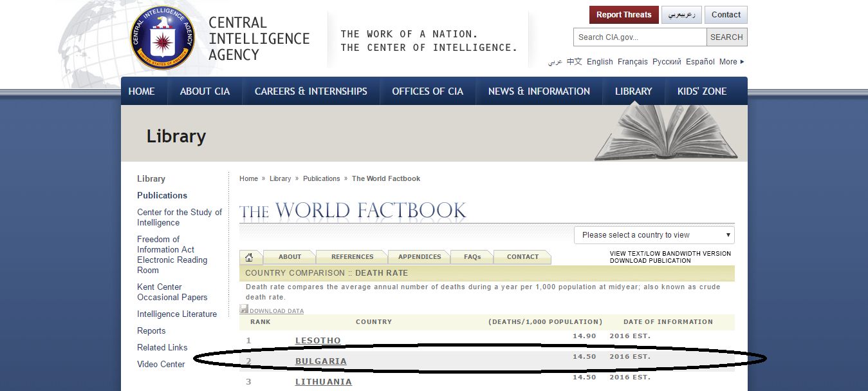Open Related Links in sidebar
This screenshot has height=391, width=868.
162,348
